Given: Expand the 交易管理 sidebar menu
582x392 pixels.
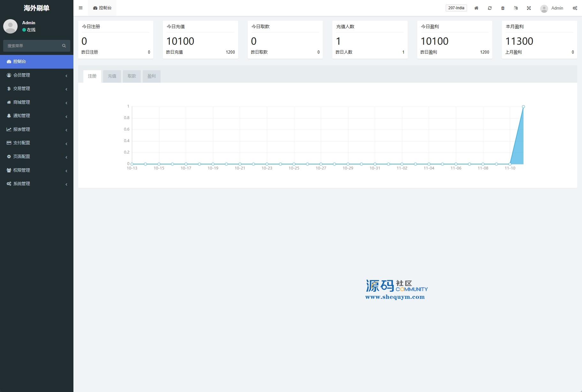Looking at the screenshot, I should point(36,88).
